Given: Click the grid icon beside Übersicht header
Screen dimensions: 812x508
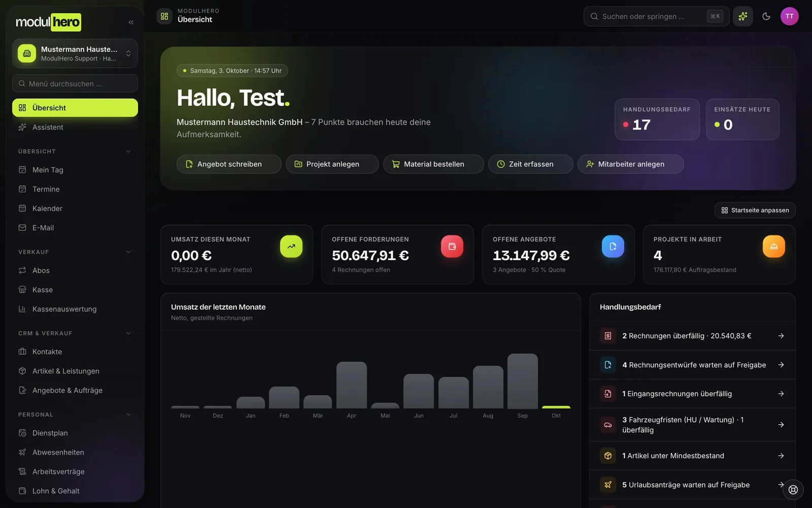Looking at the screenshot, I should (164, 16).
